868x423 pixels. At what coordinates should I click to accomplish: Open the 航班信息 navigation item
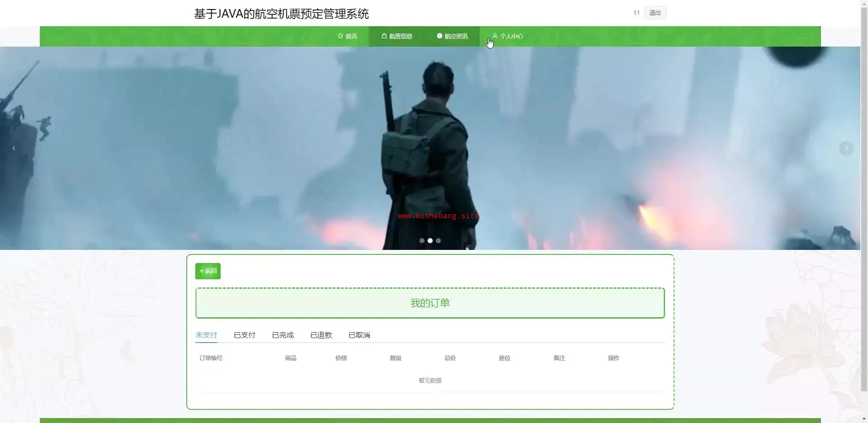point(397,36)
